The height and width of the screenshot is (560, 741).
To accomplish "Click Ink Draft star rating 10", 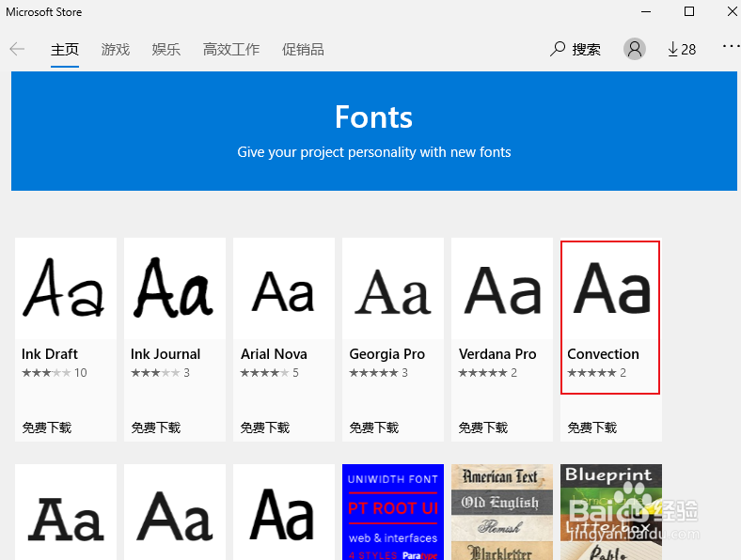I will point(55,373).
